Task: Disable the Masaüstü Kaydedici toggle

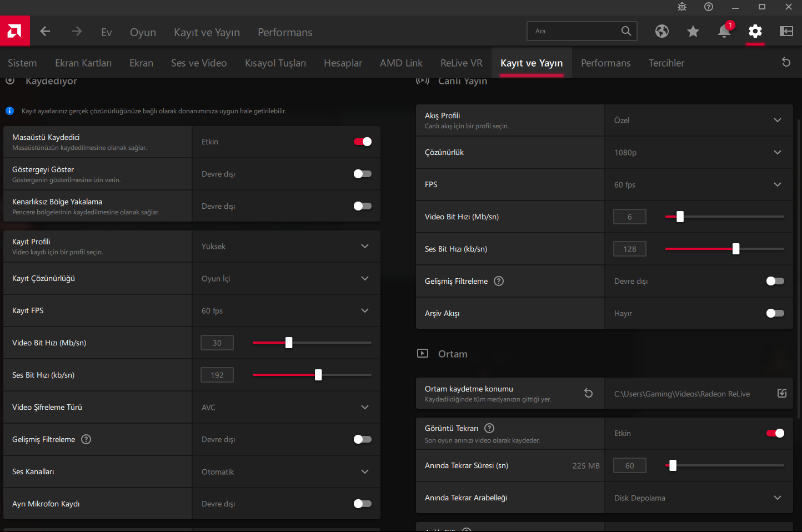Action: pyautogui.click(x=362, y=142)
